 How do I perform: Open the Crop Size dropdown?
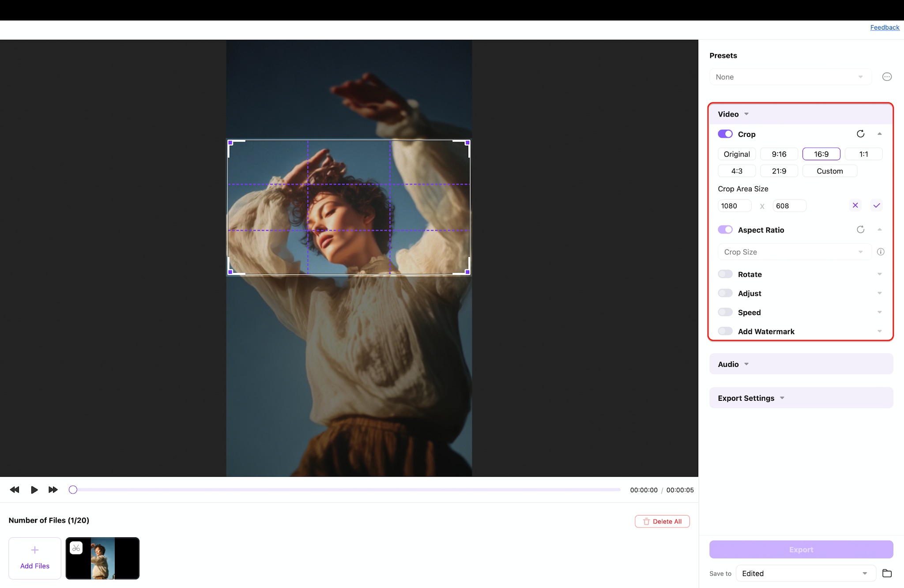[x=795, y=252]
